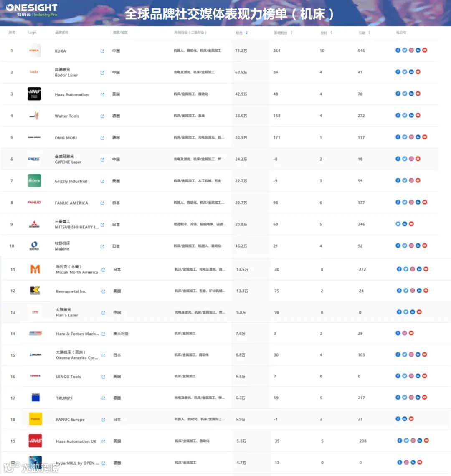
Task: Select KUKA's follower count 71.2万
Action: point(241,51)
